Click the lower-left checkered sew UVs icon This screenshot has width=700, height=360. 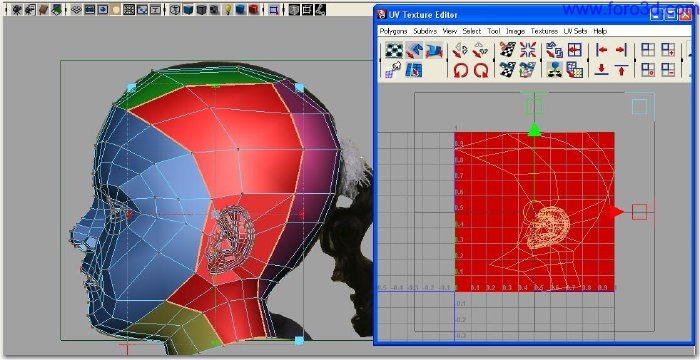tap(508, 70)
